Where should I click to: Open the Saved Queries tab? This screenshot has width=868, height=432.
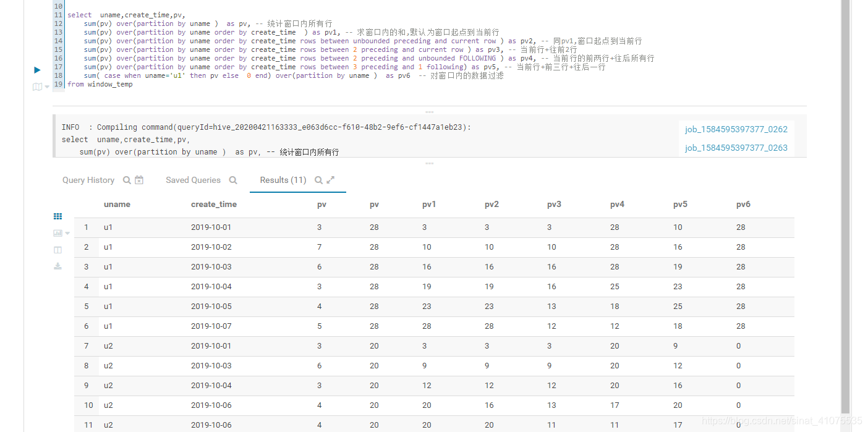[x=193, y=180]
